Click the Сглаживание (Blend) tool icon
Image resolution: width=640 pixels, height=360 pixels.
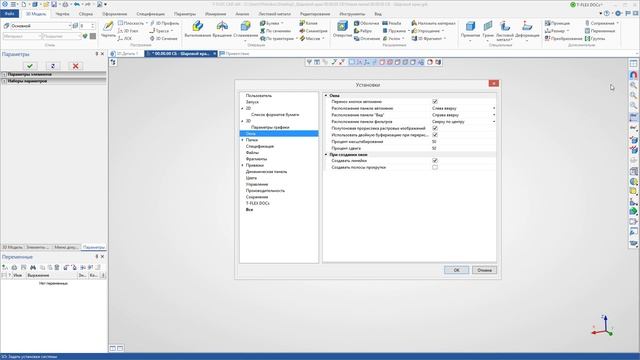[245, 27]
